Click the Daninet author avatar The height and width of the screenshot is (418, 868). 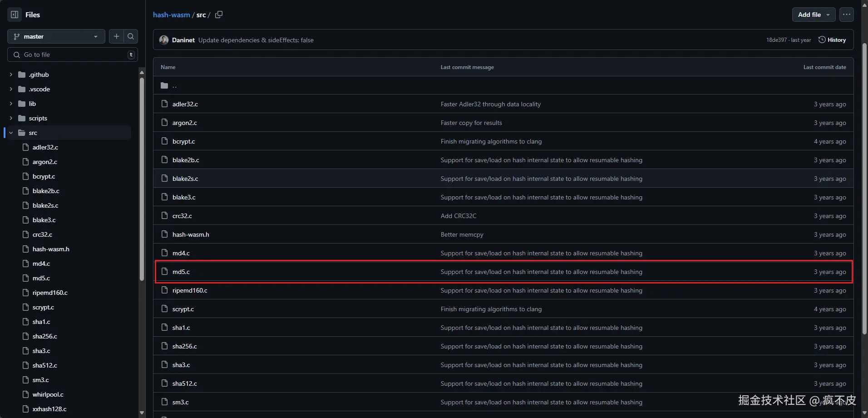tap(164, 40)
